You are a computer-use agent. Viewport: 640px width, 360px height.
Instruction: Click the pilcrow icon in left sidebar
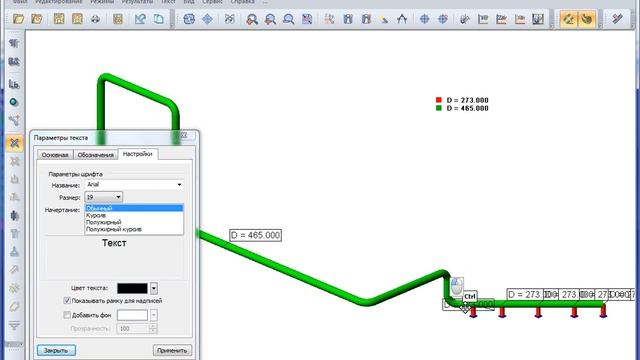14,43
